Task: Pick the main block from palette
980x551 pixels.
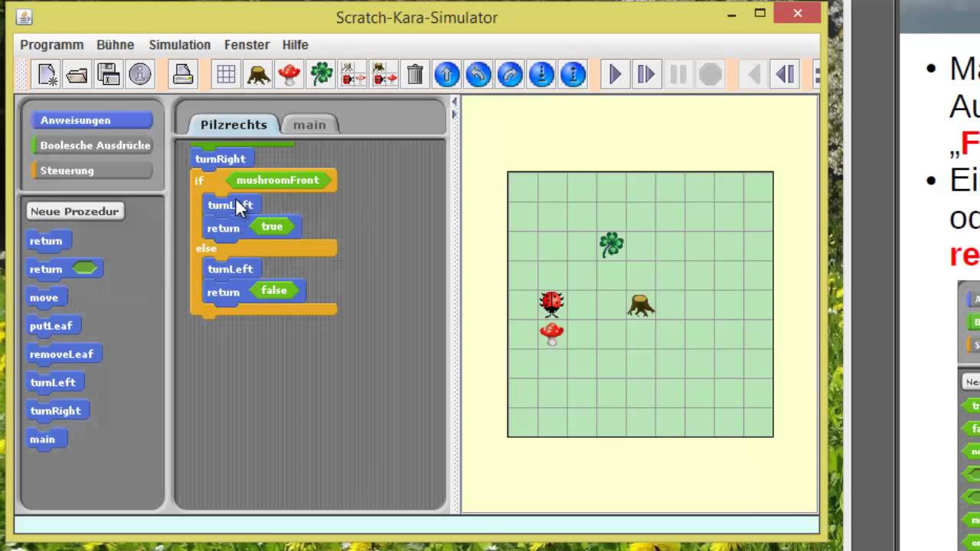Action: pos(45,439)
